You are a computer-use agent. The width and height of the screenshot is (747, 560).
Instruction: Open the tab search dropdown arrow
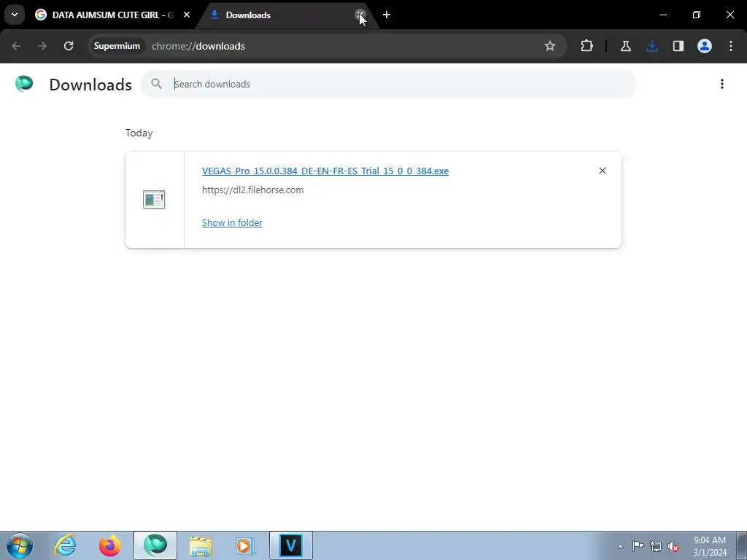[x=15, y=15]
